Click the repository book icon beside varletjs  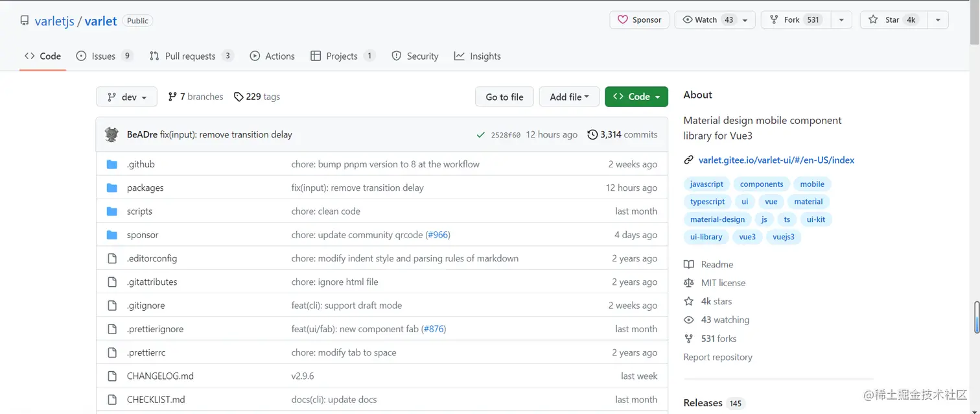pyautogui.click(x=25, y=21)
